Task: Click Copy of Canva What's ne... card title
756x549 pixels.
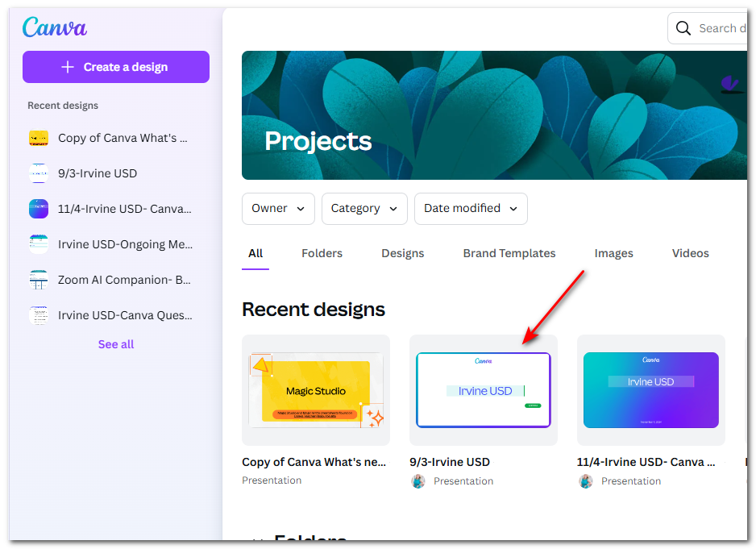Action: [314, 462]
